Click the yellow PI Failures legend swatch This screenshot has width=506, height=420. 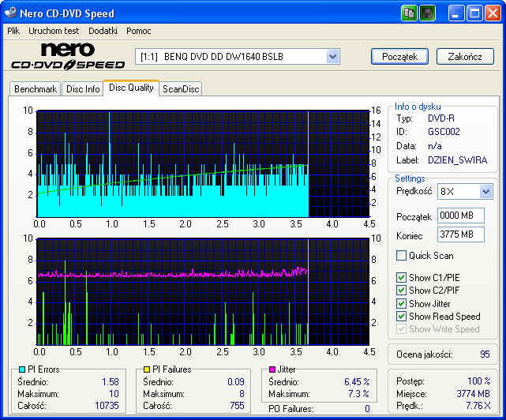coord(147,369)
